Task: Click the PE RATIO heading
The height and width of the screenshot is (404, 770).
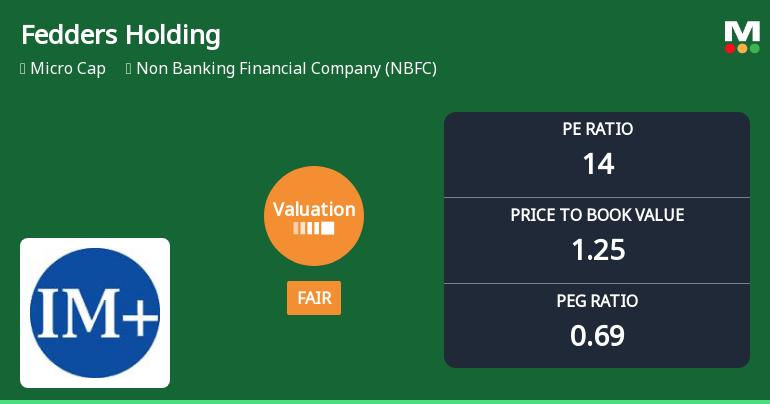Action: [597, 129]
